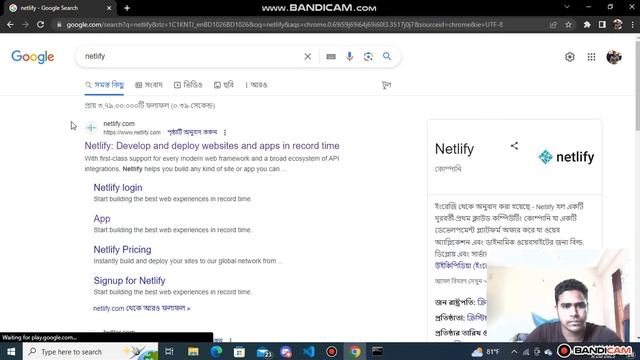Search by image with Google Lens
The width and height of the screenshot is (640, 360).
368,56
